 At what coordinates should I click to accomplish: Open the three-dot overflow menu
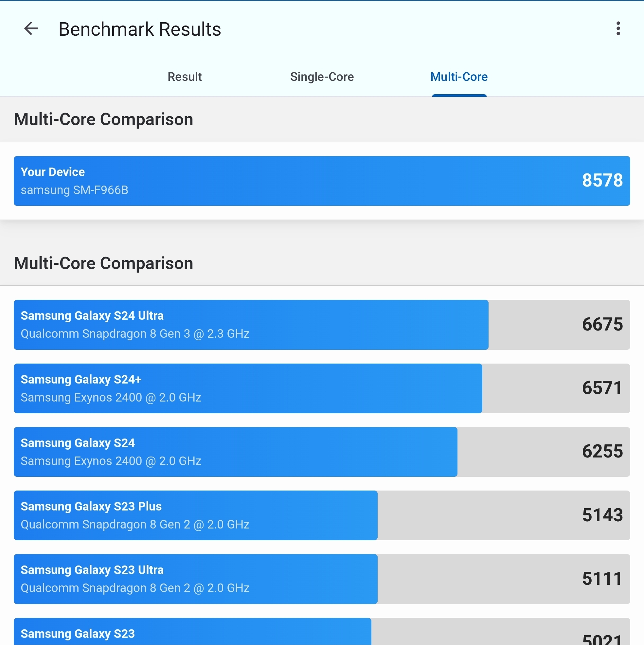pos(618,28)
